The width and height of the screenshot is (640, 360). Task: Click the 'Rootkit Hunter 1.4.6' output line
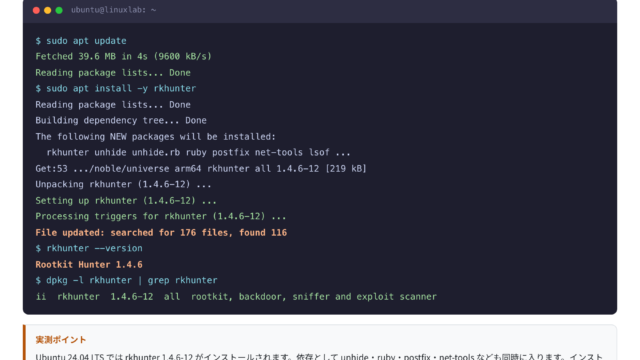point(89,264)
